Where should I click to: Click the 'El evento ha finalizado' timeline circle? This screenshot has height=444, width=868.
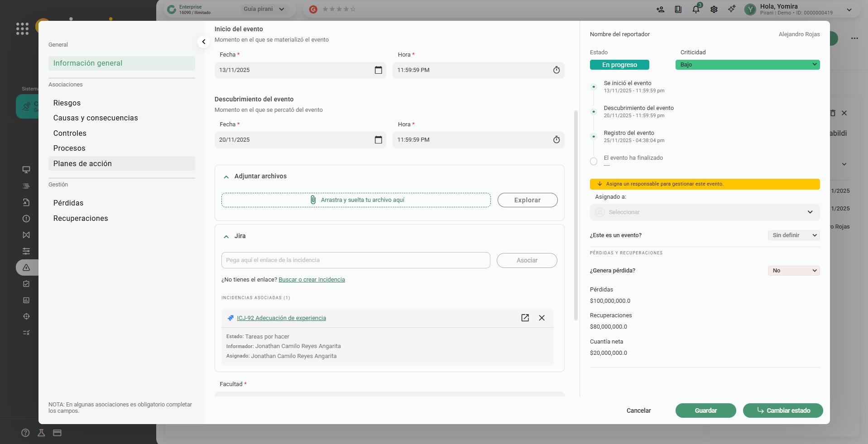(x=594, y=161)
